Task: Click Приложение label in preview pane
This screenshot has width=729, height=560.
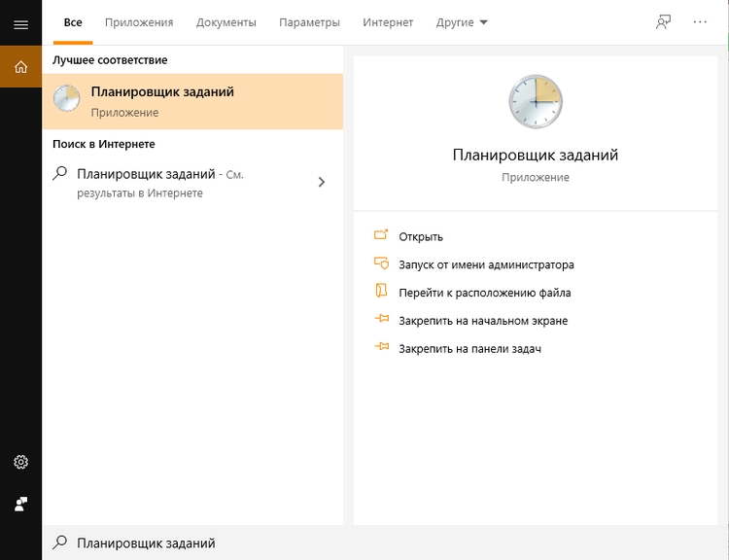Action: point(536,177)
